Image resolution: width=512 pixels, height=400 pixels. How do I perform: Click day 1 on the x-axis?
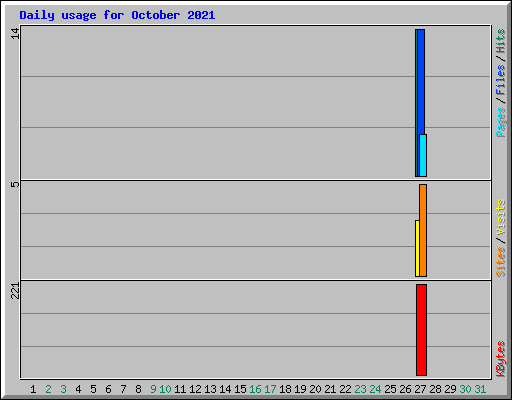tap(33, 389)
